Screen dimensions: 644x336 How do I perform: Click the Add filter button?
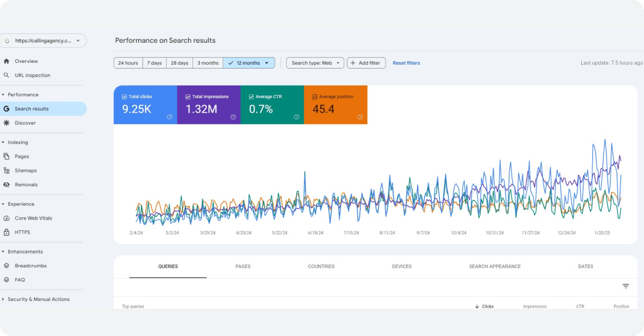click(x=366, y=63)
